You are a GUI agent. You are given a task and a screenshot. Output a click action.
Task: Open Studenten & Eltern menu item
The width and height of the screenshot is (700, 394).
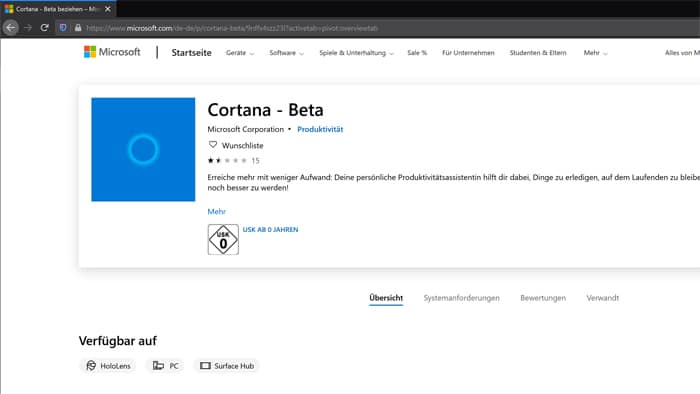click(538, 53)
